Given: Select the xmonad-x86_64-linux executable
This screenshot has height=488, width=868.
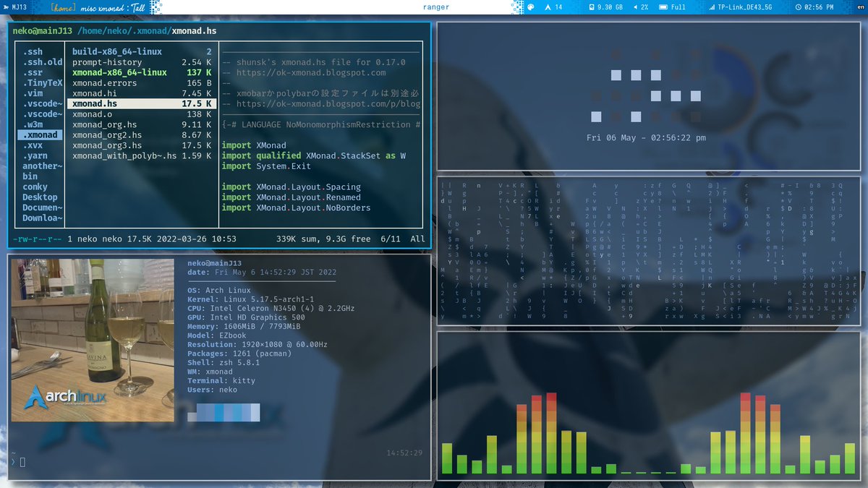Looking at the screenshot, I should 142,73.
